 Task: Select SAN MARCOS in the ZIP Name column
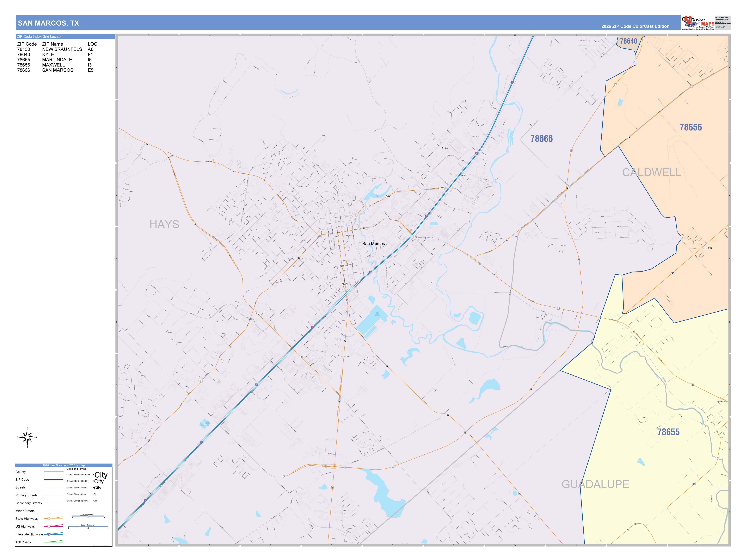click(58, 70)
